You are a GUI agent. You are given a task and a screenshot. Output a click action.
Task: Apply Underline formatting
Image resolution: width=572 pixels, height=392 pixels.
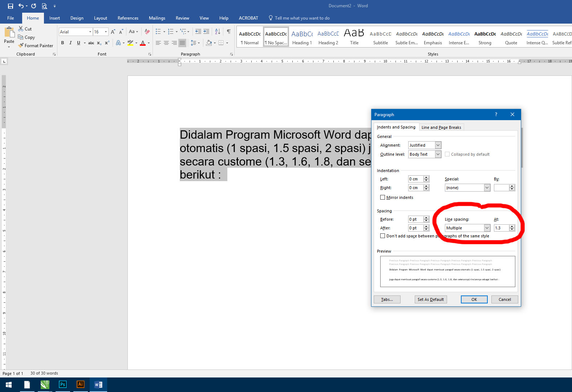click(x=78, y=43)
